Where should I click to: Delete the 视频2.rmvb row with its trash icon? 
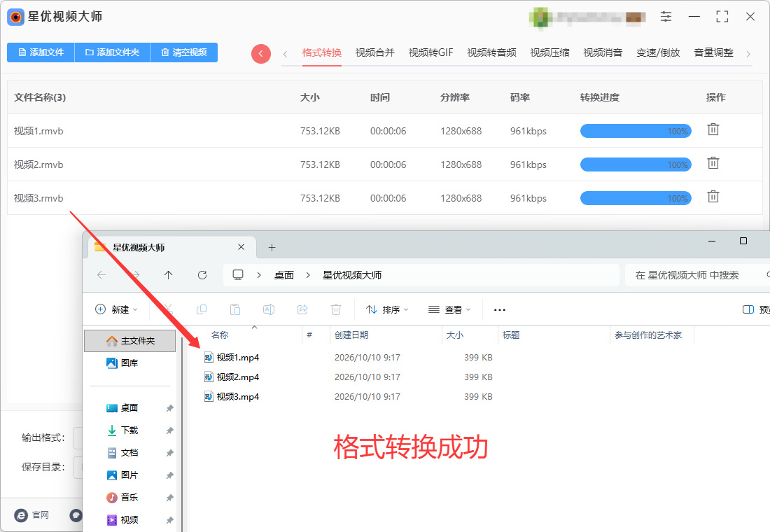[x=713, y=163]
